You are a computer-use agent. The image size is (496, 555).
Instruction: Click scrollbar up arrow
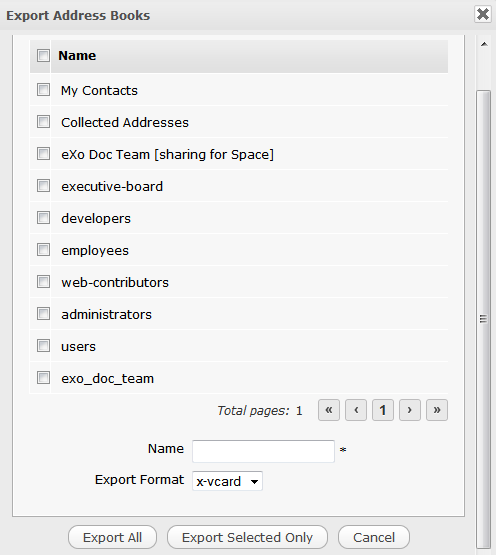tap(484, 44)
